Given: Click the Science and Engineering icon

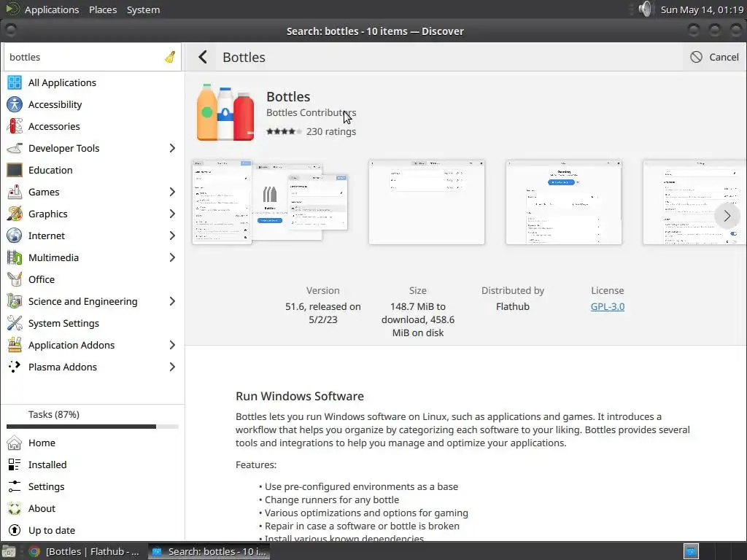Looking at the screenshot, I should (15, 301).
